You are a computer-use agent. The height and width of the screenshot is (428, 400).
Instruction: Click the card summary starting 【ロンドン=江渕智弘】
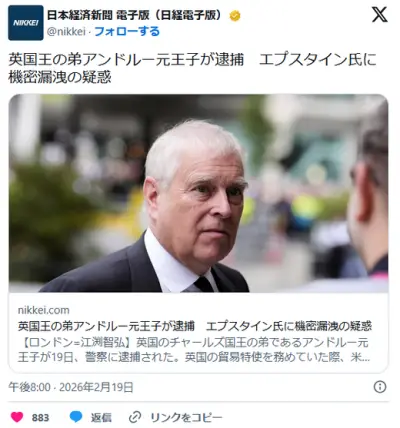pyautogui.click(x=194, y=350)
